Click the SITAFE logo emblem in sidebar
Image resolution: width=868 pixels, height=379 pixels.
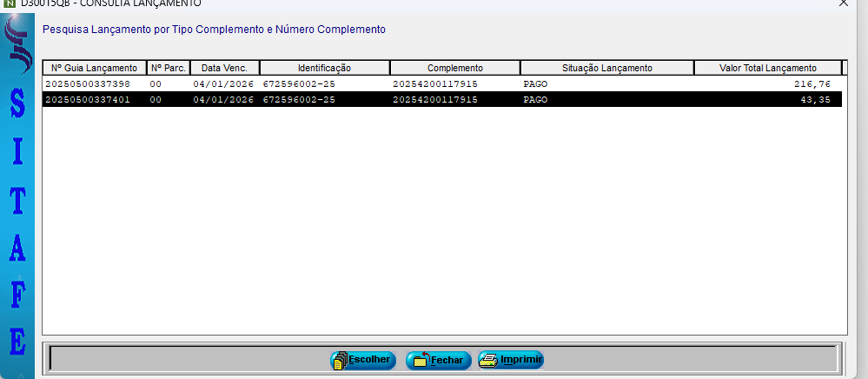click(16, 50)
